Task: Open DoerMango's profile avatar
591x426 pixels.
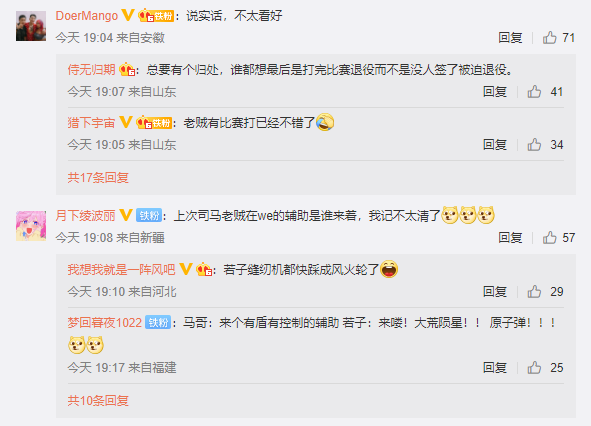Action: (31, 26)
